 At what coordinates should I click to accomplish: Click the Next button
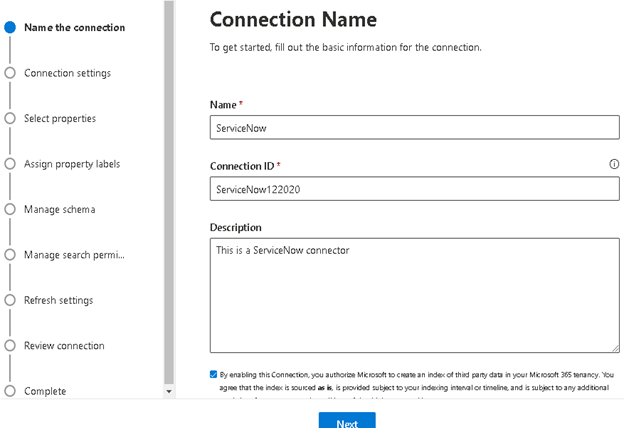point(347,421)
